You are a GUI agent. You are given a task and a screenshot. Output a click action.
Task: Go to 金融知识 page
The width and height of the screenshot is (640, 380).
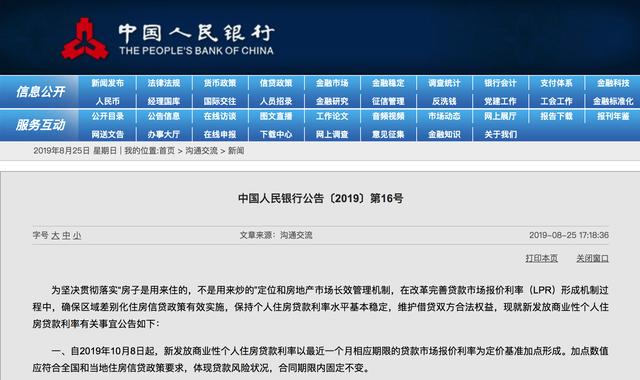click(444, 134)
